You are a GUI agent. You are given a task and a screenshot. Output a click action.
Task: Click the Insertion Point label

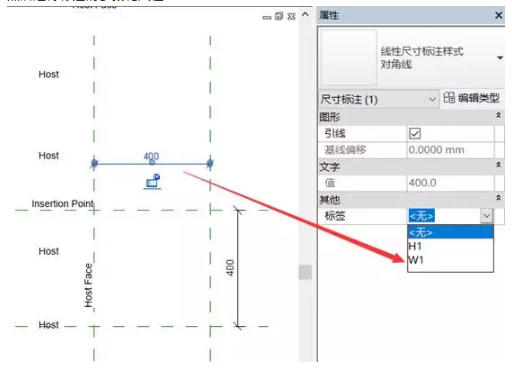(x=62, y=204)
